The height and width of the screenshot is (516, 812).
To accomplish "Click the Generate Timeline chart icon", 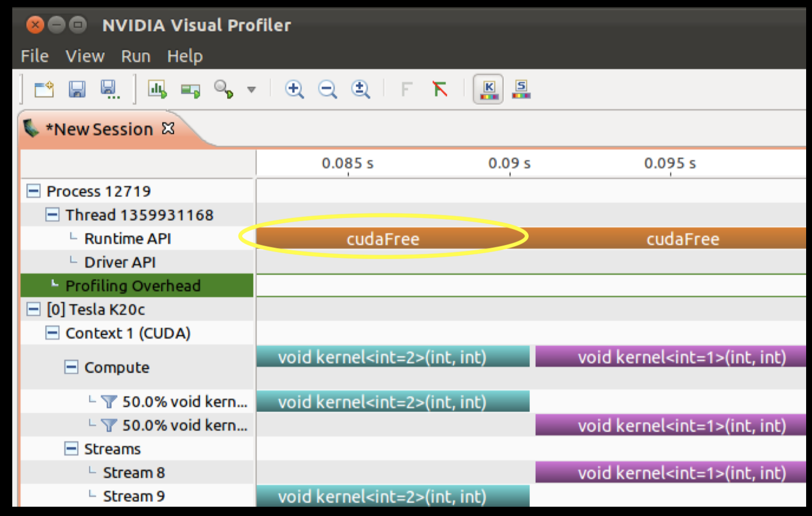I will [x=157, y=89].
